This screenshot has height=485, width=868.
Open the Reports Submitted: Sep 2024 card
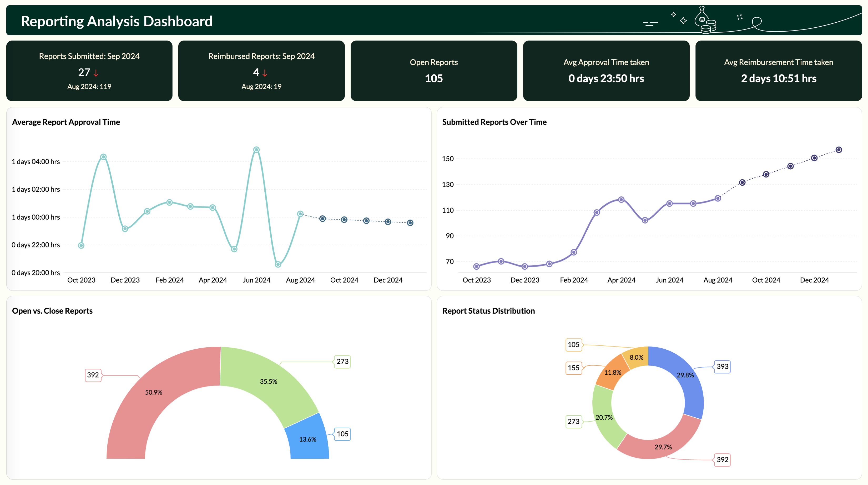[89, 71]
